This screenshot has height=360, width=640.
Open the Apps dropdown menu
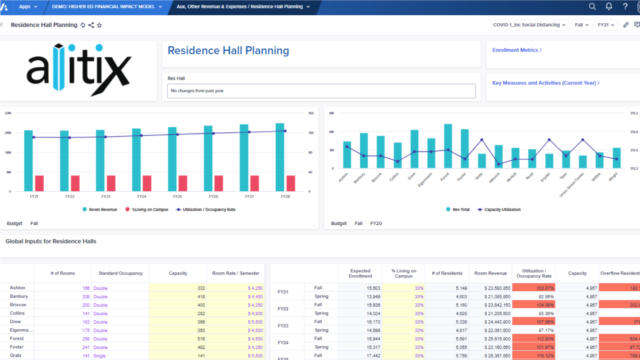(28, 7)
